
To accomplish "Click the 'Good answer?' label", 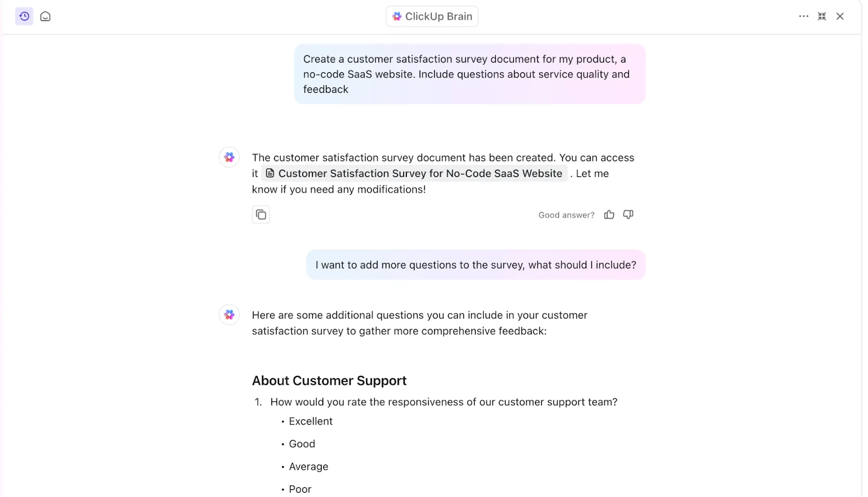I will pos(566,215).
